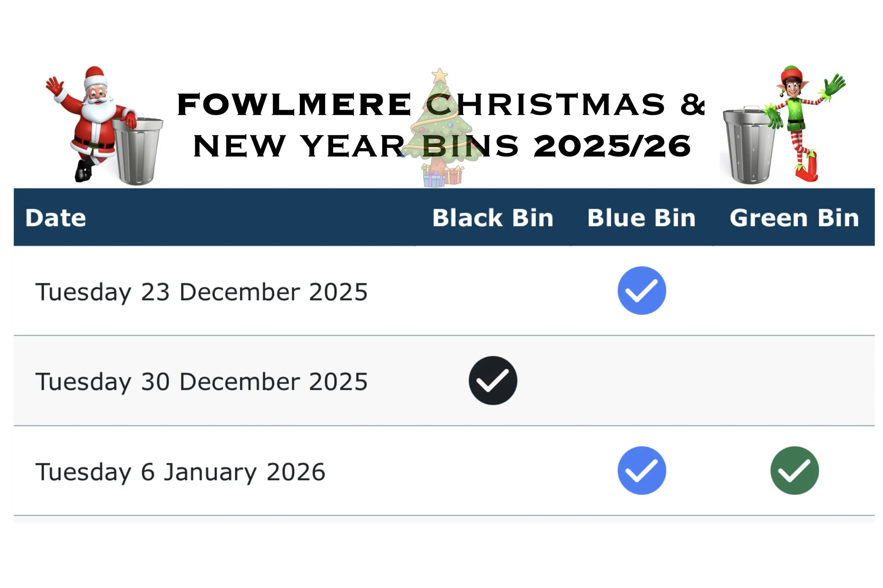Click the Tuesday 30 December 2025 date
The width and height of the screenshot is (883, 588).
coord(201,382)
